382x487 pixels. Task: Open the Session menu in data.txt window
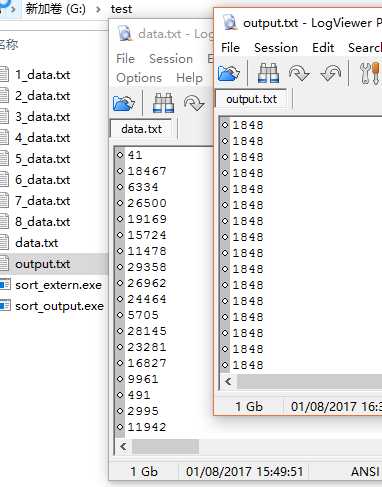coord(171,59)
